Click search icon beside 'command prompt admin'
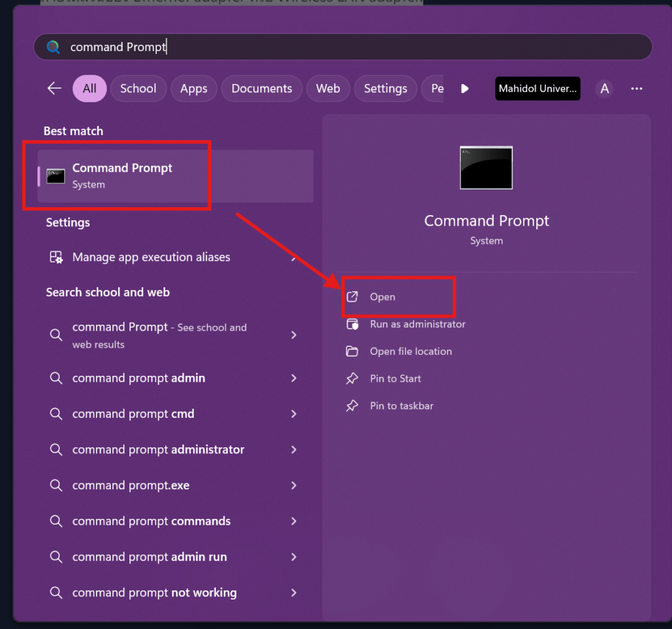The image size is (672, 629). click(56, 378)
